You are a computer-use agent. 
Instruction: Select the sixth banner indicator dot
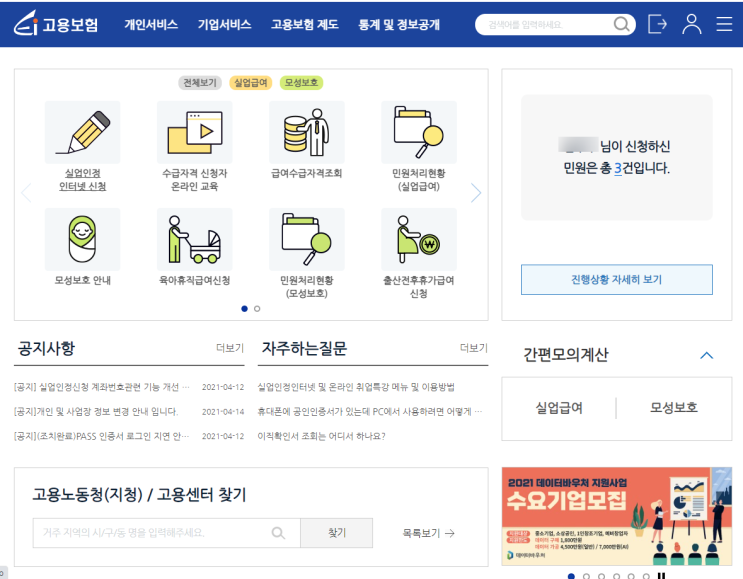pyautogui.click(x=646, y=576)
